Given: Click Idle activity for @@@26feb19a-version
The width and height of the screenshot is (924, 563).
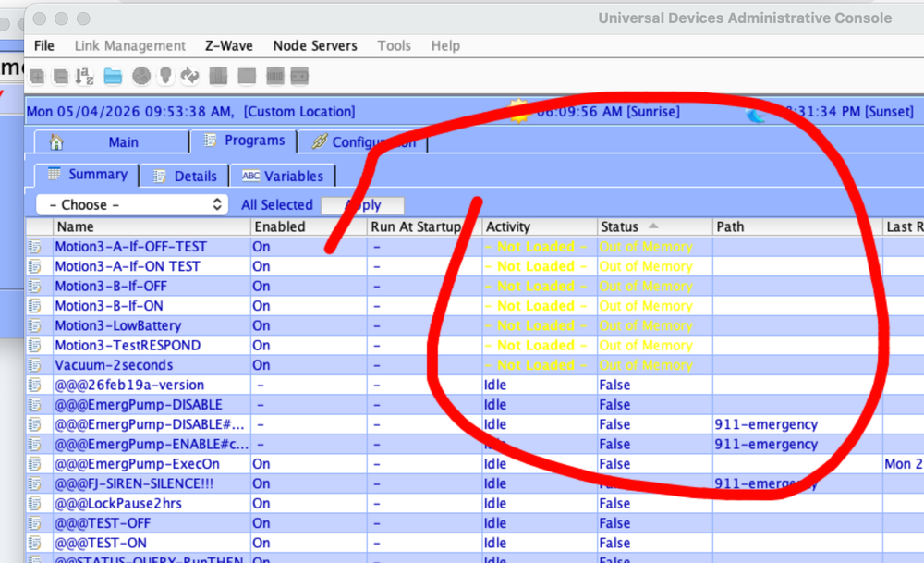Looking at the screenshot, I should pos(495,385).
